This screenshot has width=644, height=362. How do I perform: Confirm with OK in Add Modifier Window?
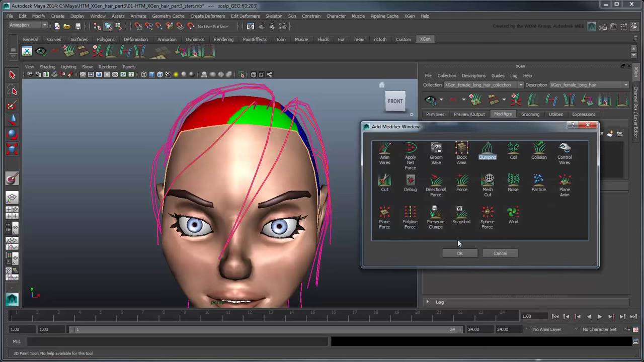tap(459, 253)
